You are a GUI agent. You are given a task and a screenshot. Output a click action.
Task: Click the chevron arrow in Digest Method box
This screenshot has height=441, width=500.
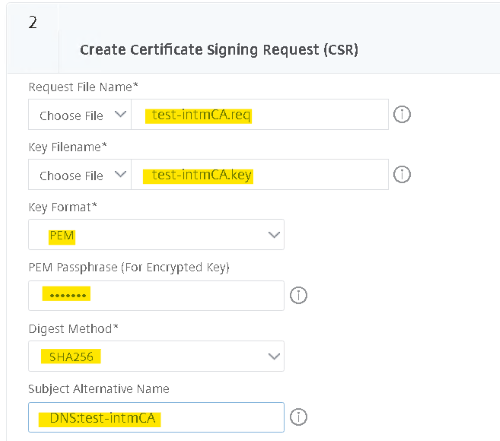click(274, 356)
